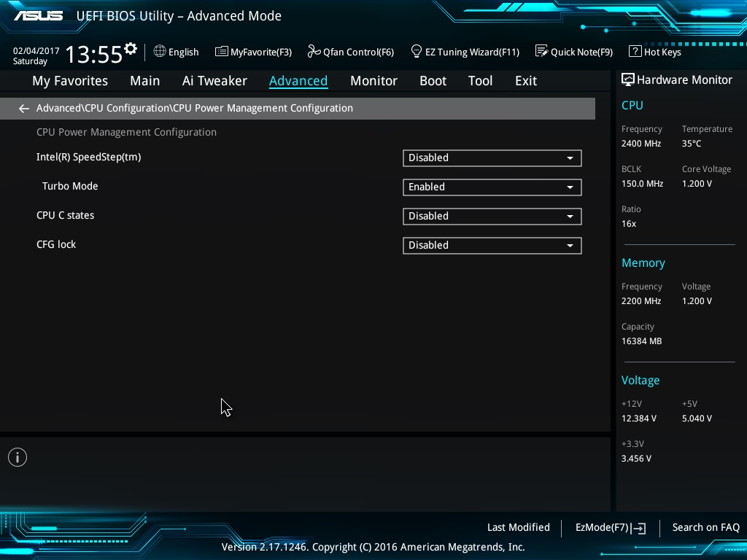This screenshot has width=747, height=560.
Task: Switch to the Ai Tweaker tab
Action: (x=214, y=81)
